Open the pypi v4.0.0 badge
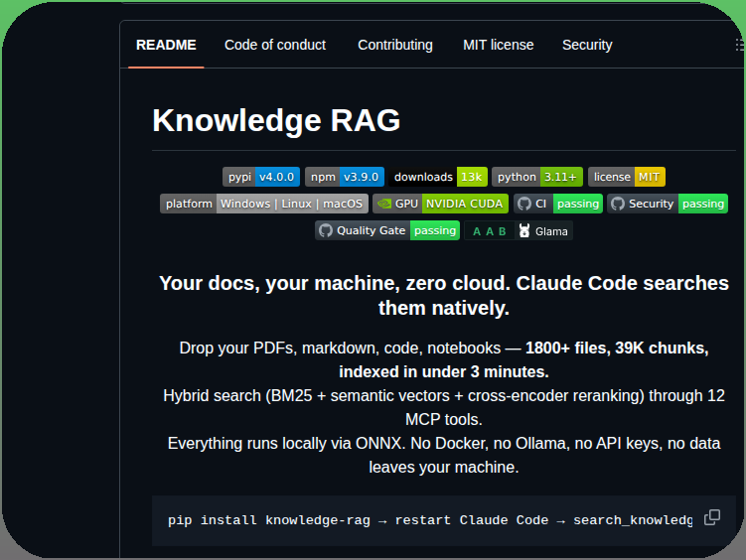This screenshot has width=746, height=560. point(261,177)
